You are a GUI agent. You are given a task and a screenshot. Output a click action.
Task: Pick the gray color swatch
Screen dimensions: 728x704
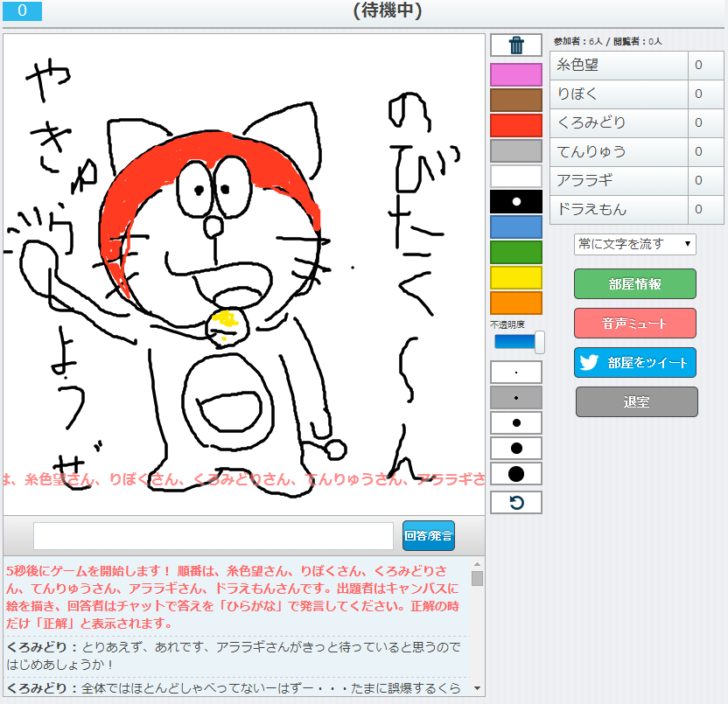516,150
